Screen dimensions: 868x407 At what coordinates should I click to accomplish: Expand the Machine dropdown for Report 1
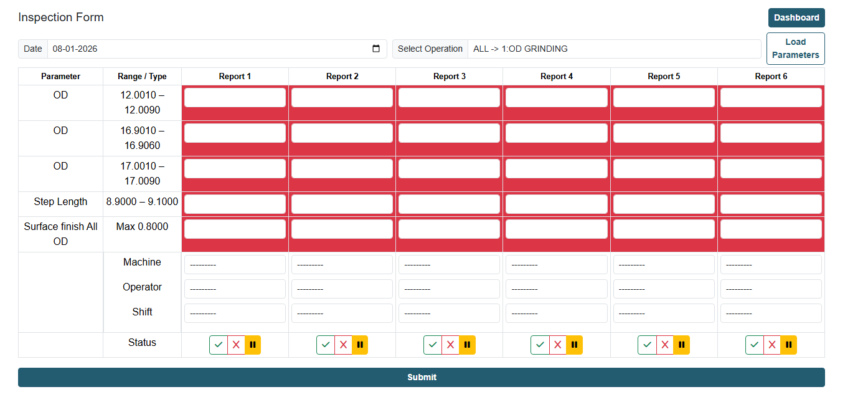[x=235, y=265]
